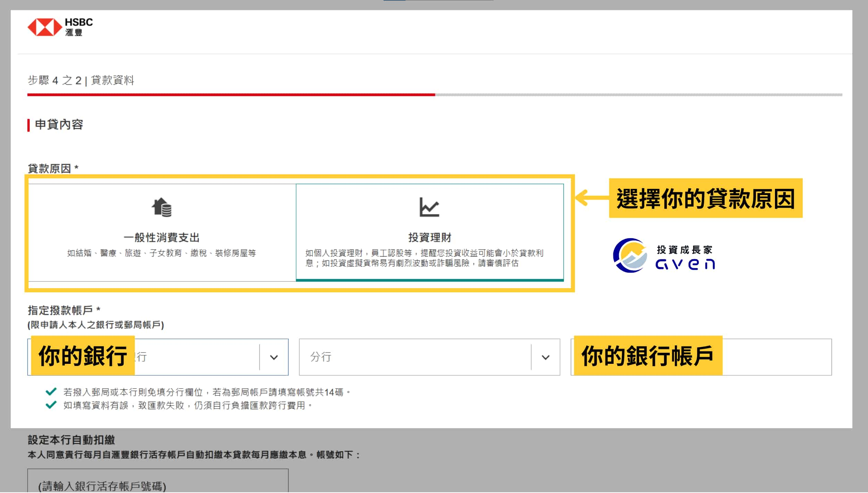
Task: Select 一般性消費支出 loan reason card
Action: click(162, 233)
